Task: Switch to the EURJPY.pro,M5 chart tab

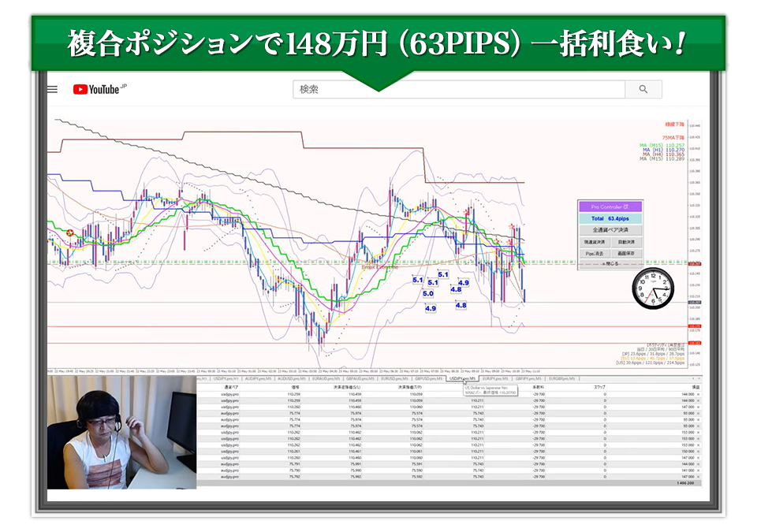Action: point(495,378)
